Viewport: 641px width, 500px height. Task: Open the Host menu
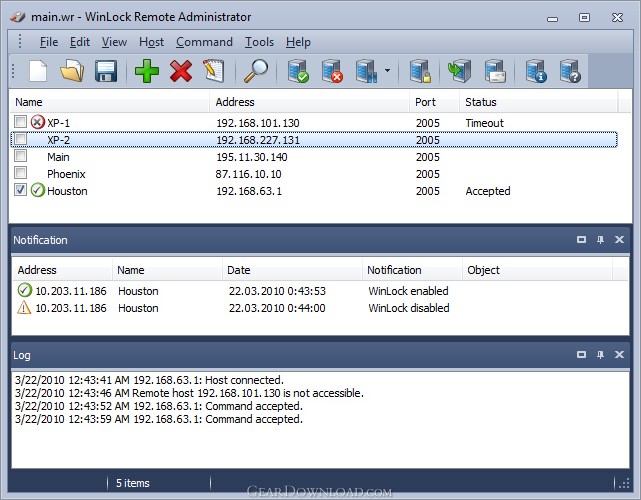coord(151,42)
